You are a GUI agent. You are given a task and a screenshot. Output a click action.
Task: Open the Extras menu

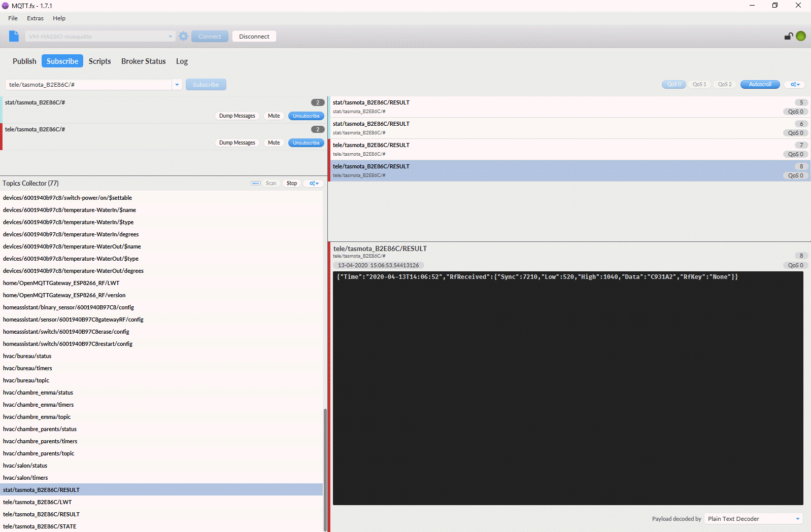(x=35, y=18)
